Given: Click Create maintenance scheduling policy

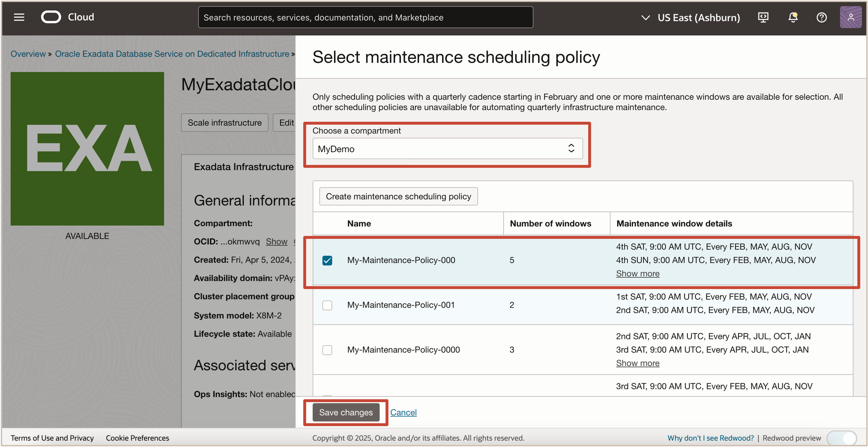Looking at the screenshot, I should [x=398, y=196].
